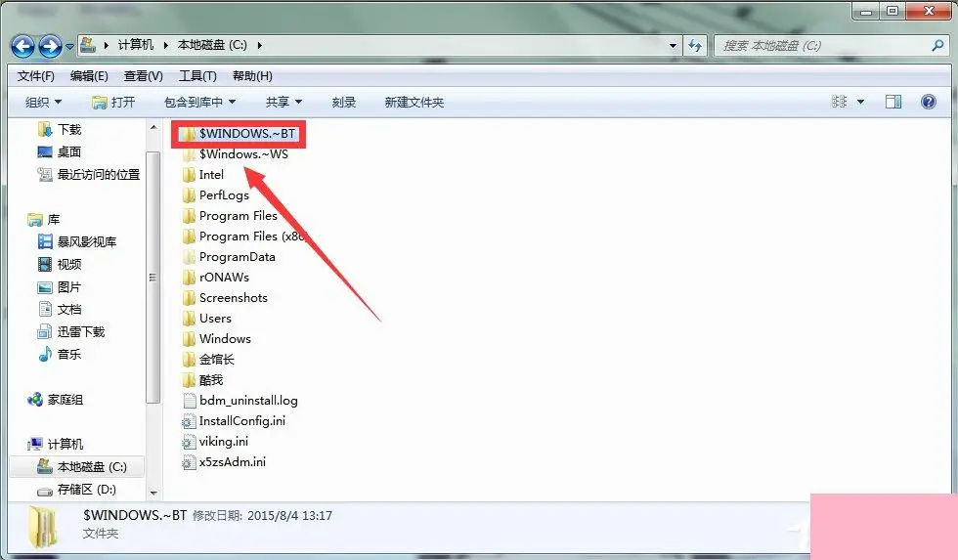This screenshot has width=958, height=560.
Task: Click the change view icon
Action: click(x=840, y=102)
